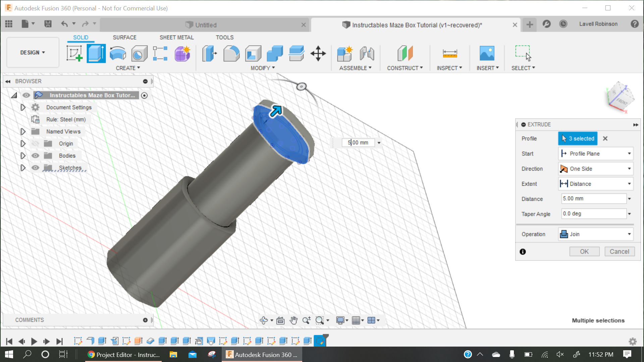Select the Press Pull tool
The width and height of the screenshot is (644, 362).
coord(210,54)
